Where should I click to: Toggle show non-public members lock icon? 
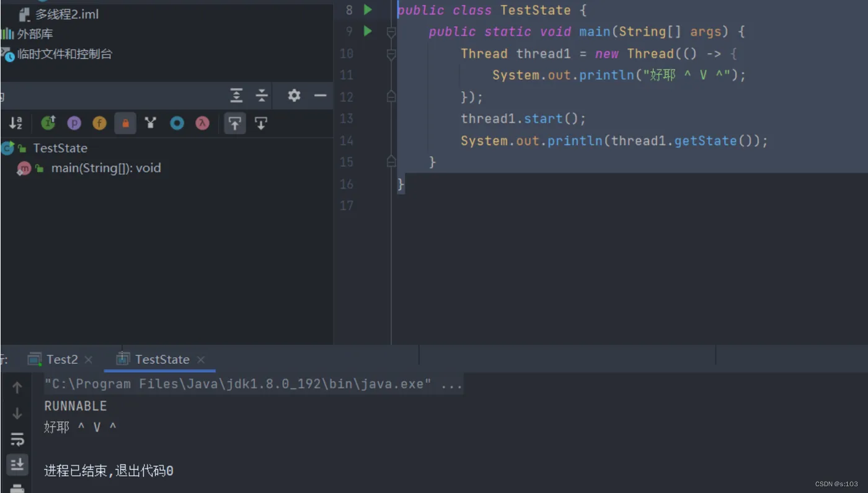click(x=125, y=123)
